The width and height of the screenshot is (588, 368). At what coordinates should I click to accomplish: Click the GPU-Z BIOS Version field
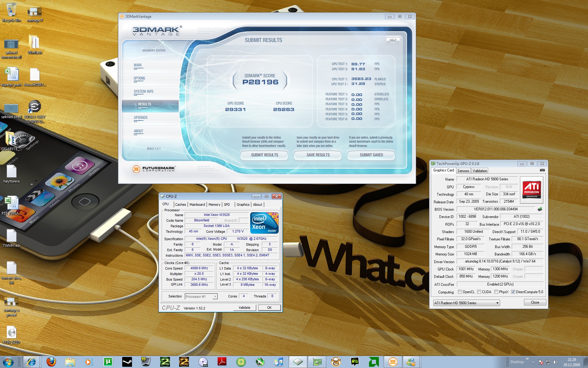click(496, 209)
